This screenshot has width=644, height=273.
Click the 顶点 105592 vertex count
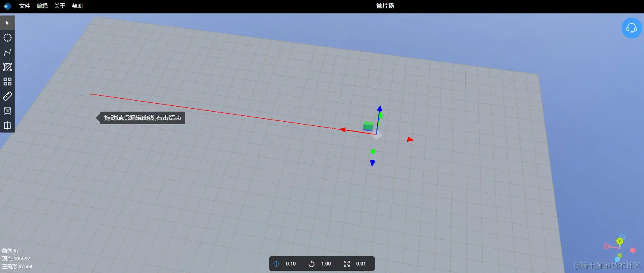click(16, 259)
